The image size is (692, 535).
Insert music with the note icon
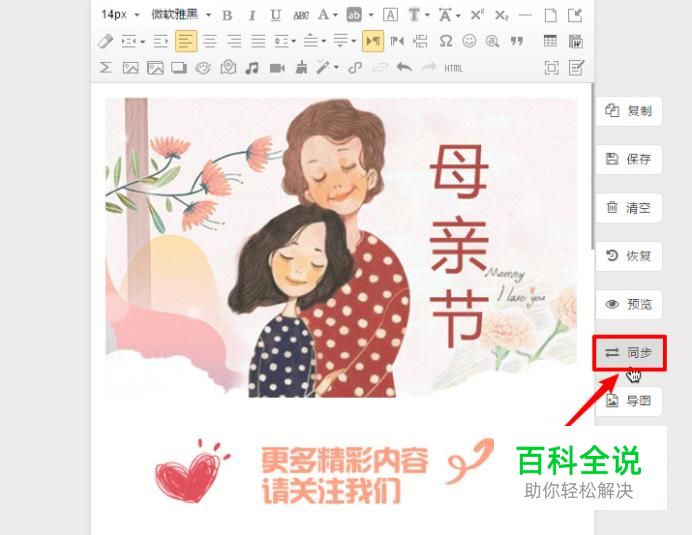(252, 68)
